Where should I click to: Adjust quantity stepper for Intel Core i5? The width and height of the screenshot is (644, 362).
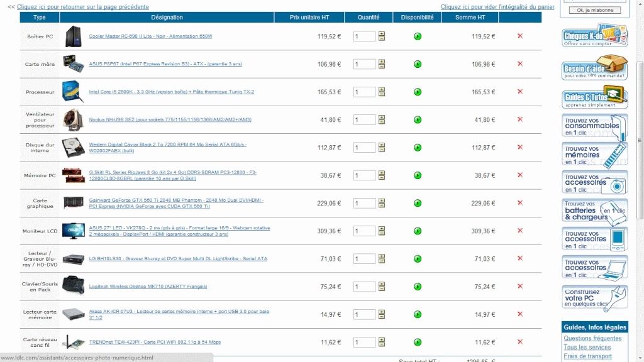382,92
